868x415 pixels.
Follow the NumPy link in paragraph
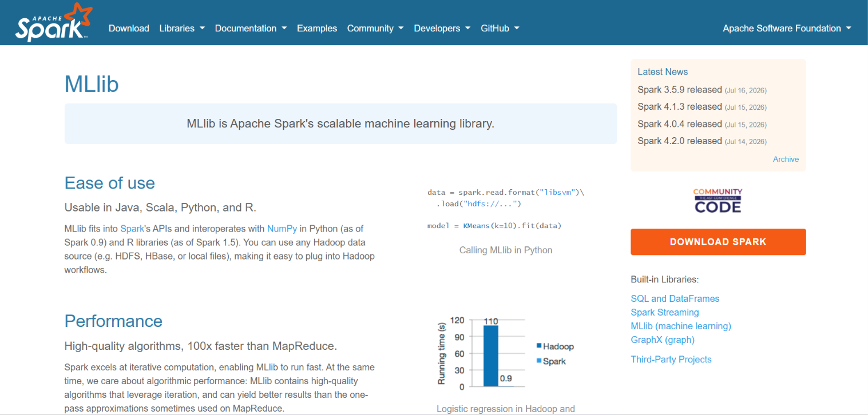pyautogui.click(x=282, y=229)
